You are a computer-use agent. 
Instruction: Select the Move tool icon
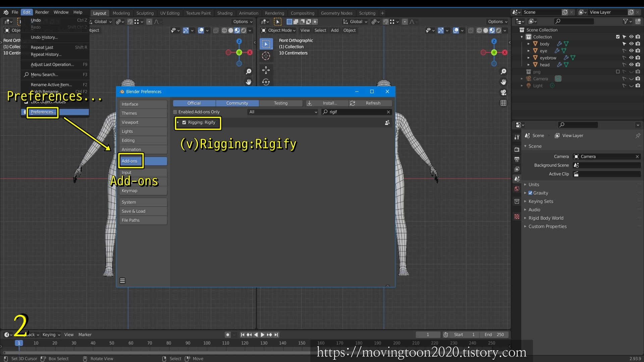pyautogui.click(x=266, y=70)
